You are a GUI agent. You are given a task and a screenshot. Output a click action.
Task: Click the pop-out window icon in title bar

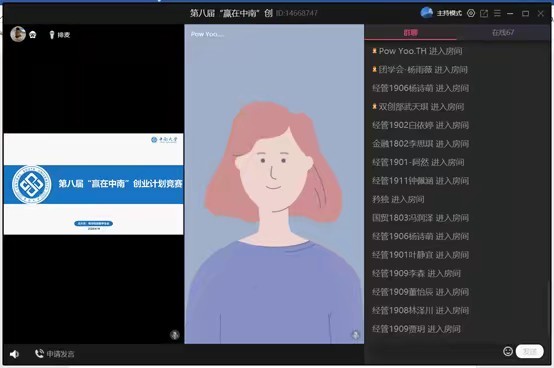pyautogui.click(x=484, y=13)
